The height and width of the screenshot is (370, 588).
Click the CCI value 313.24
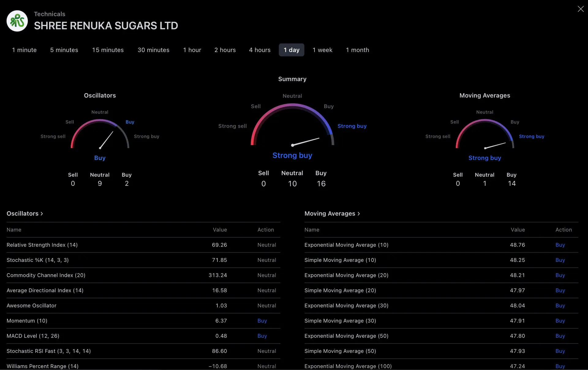(218, 275)
